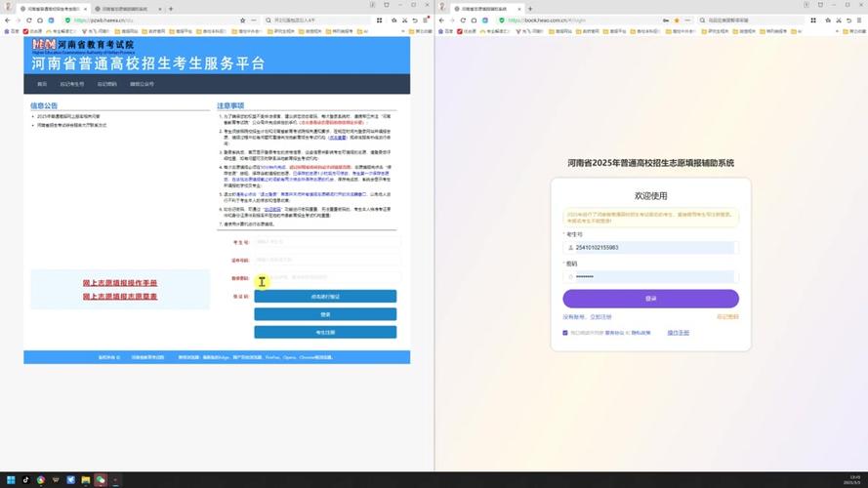Expand left bookmarks bar overflow arrow
Image resolution: width=868 pixels, height=488 pixels.
coord(402,31)
